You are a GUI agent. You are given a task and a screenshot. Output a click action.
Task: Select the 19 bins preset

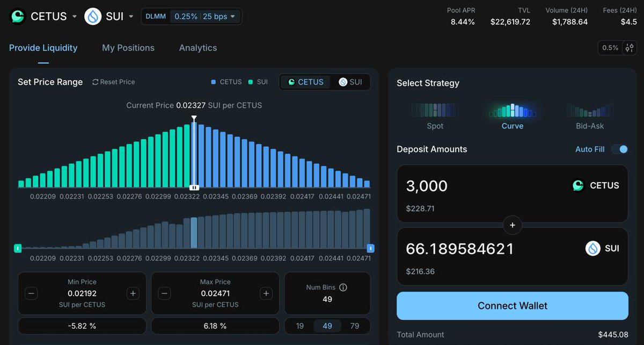click(300, 326)
